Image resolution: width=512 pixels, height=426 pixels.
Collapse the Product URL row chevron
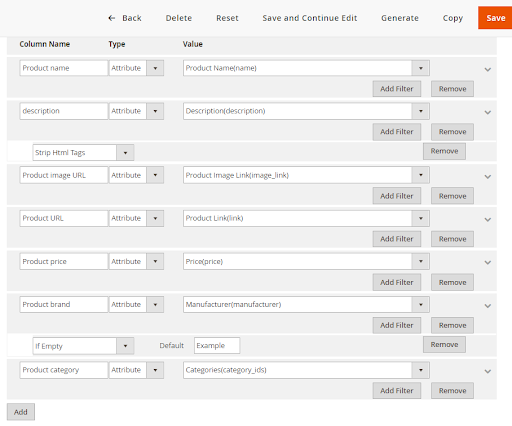point(488,220)
